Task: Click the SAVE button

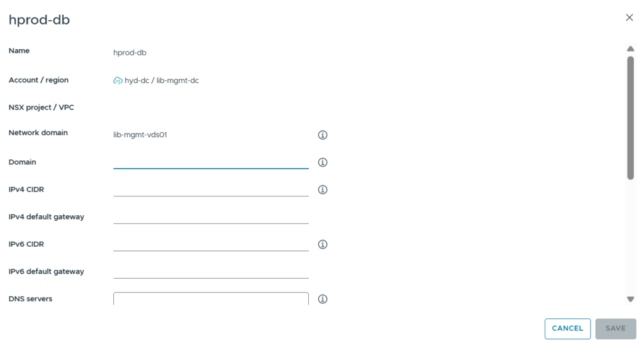Action: coord(615,328)
